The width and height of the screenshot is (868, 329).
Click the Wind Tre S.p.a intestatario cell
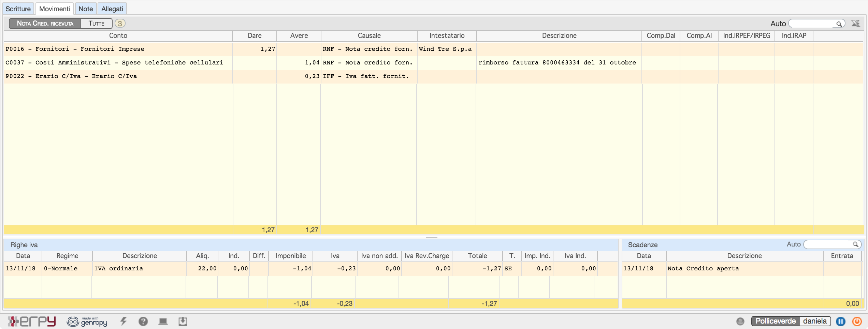pyautogui.click(x=447, y=49)
